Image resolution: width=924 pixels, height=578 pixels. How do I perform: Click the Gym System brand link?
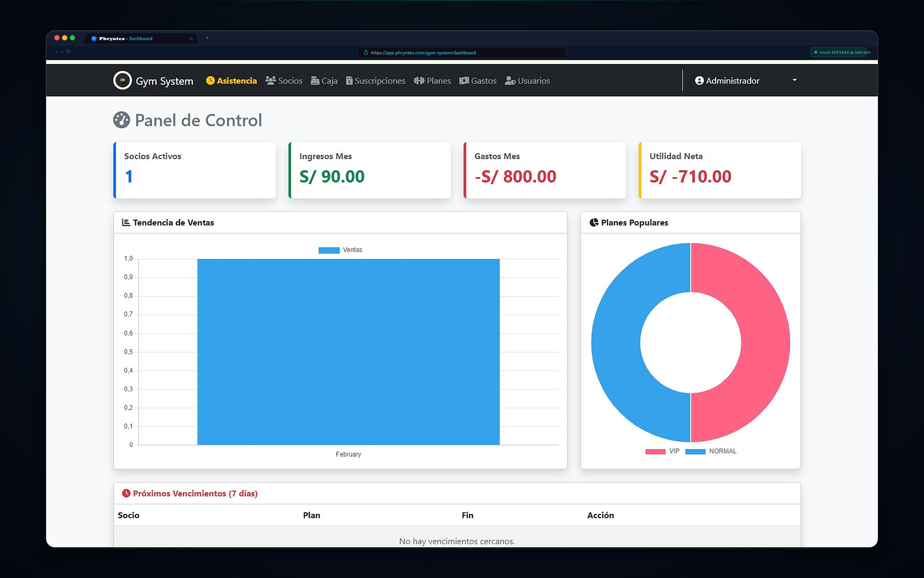pyautogui.click(x=153, y=81)
